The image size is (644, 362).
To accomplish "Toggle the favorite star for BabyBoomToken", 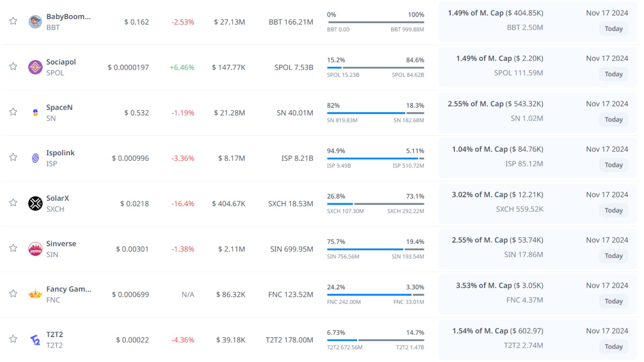I will (x=13, y=21).
